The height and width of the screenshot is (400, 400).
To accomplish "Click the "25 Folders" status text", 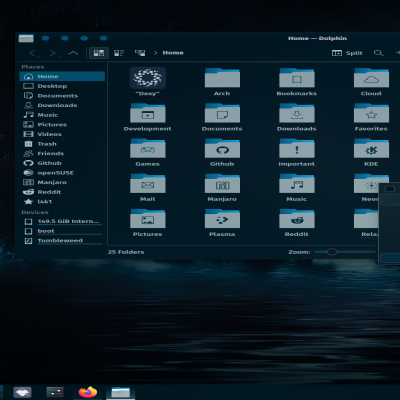I will pos(126,252).
